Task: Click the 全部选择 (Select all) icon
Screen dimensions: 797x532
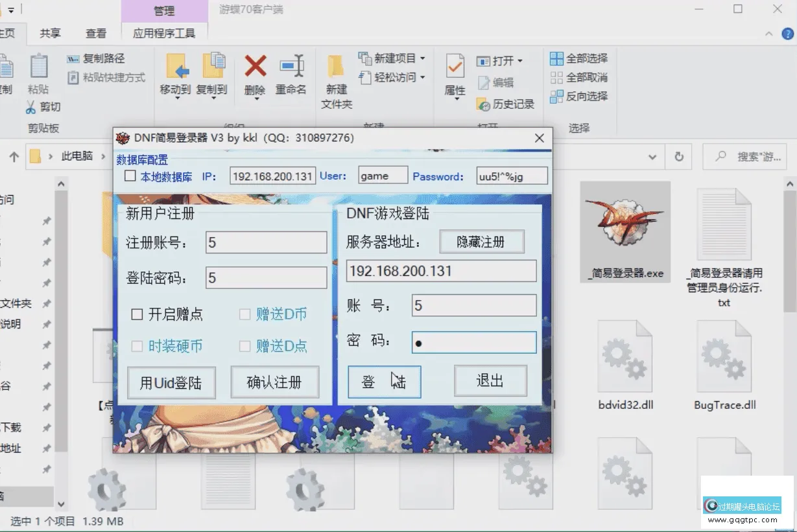Action: coord(577,58)
